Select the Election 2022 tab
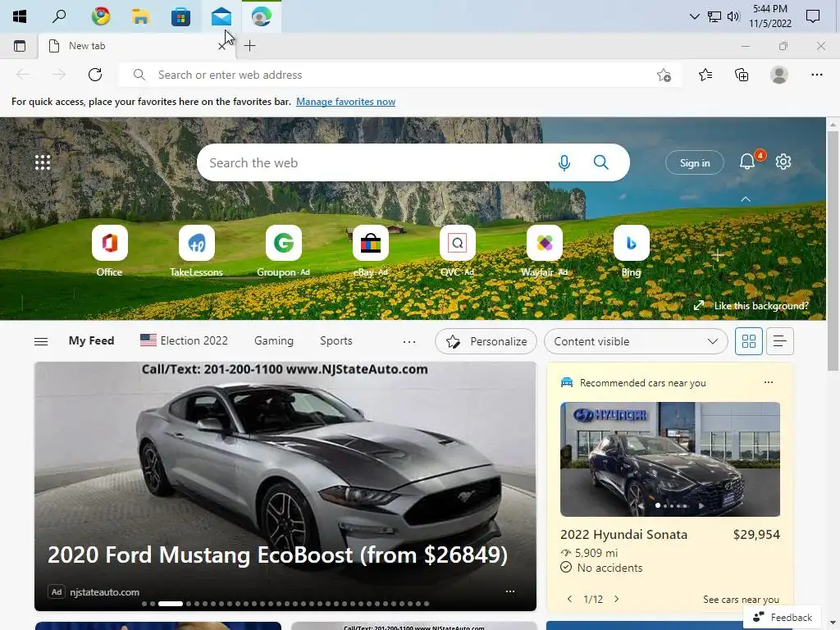840x630 pixels. (x=184, y=340)
